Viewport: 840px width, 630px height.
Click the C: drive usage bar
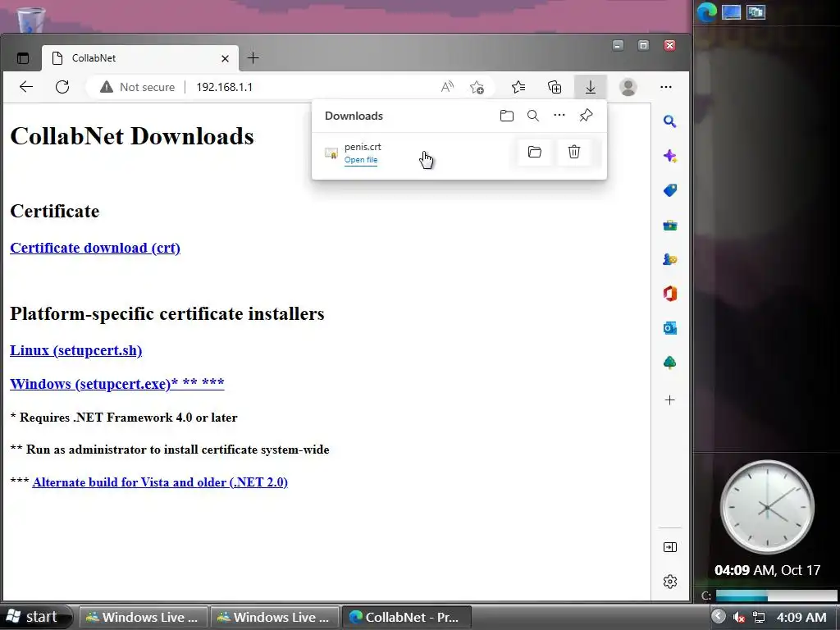(776, 596)
